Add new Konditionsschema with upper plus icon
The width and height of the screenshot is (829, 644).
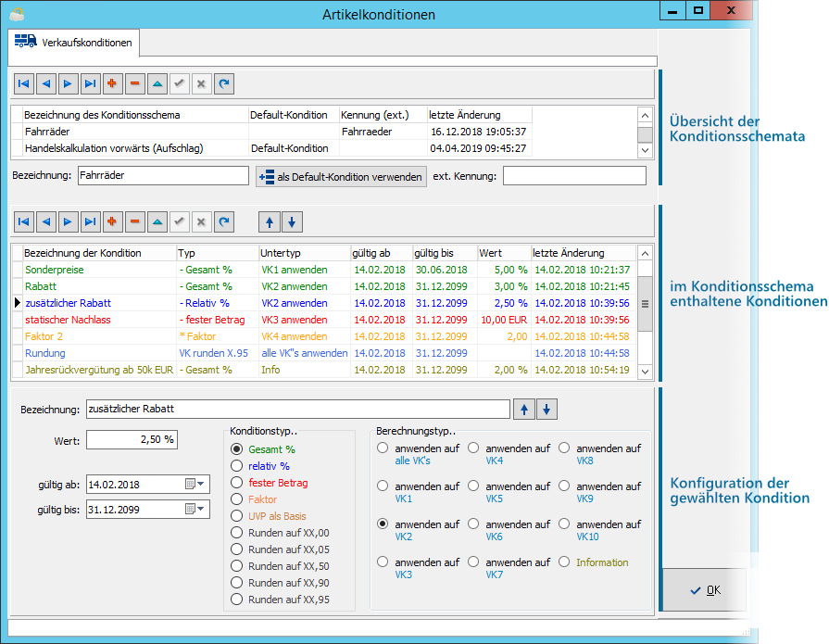point(113,83)
